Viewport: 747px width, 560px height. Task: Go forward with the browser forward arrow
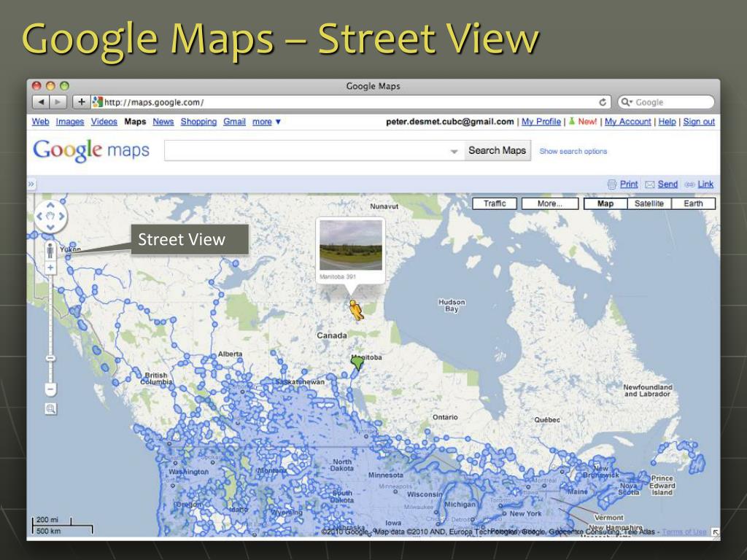[58, 102]
